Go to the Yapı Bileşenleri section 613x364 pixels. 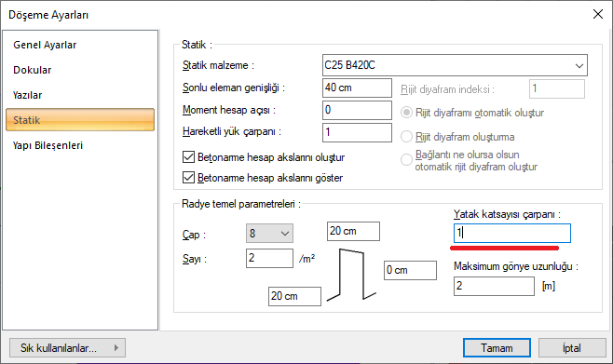point(48,145)
